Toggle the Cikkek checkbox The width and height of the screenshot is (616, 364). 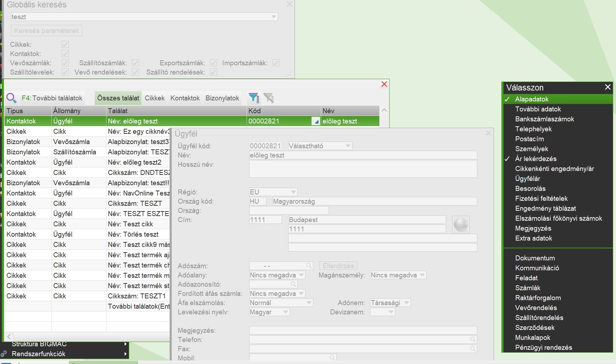point(65,44)
